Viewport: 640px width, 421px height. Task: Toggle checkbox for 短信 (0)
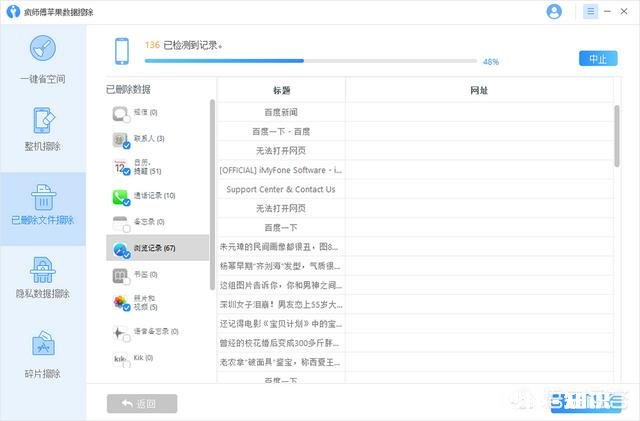[x=127, y=119]
